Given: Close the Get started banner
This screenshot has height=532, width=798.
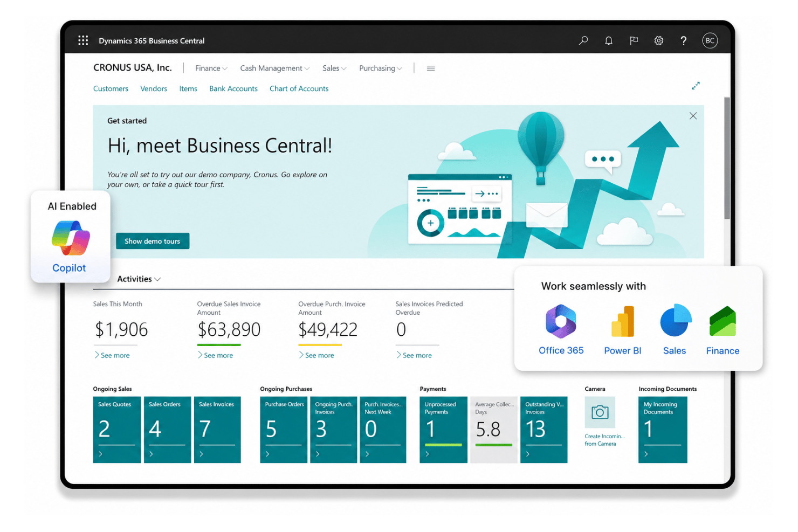Looking at the screenshot, I should pyautogui.click(x=693, y=116).
